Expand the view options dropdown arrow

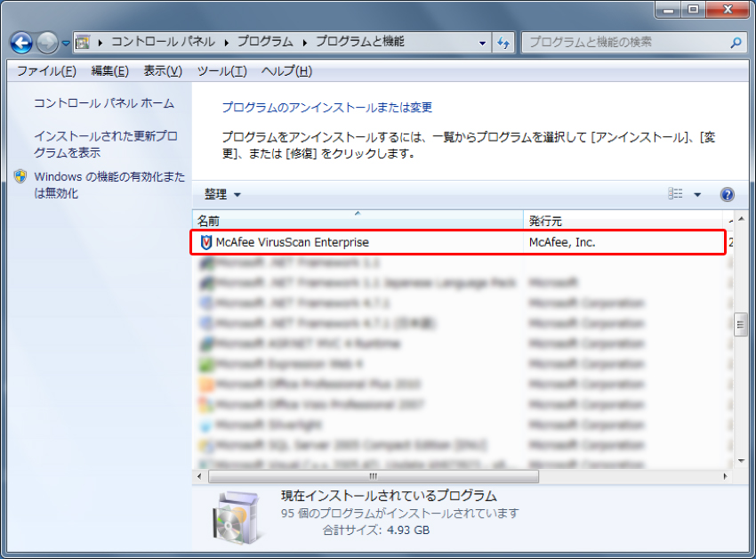click(x=697, y=195)
